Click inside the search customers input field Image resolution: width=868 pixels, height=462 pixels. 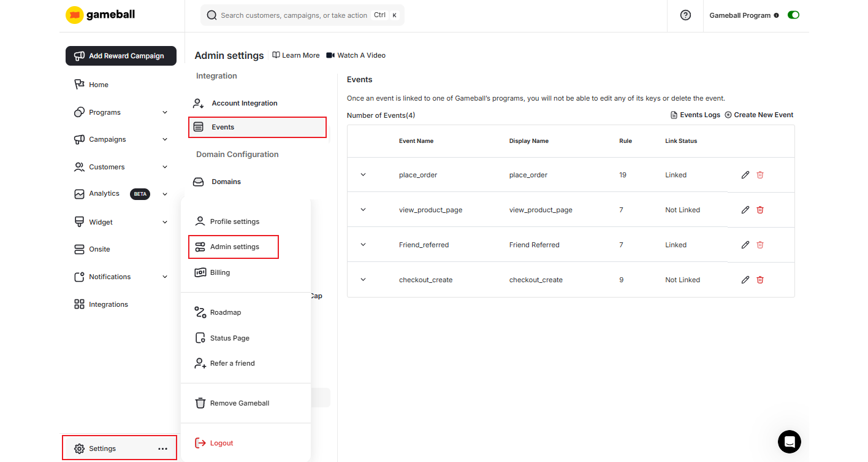click(294, 14)
